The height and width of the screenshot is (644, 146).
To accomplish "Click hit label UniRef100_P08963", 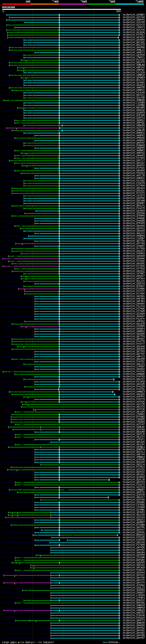I will pyautogui.click(x=134, y=254).
